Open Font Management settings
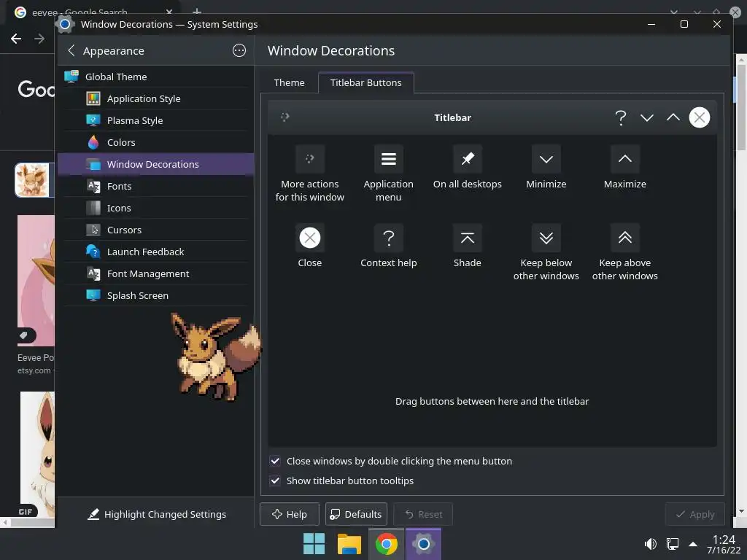747x560 pixels. point(156,274)
